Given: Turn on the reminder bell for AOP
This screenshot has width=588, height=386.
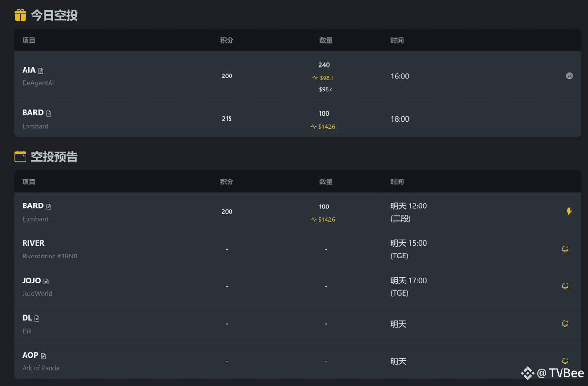Looking at the screenshot, I should tap(565, 361).
